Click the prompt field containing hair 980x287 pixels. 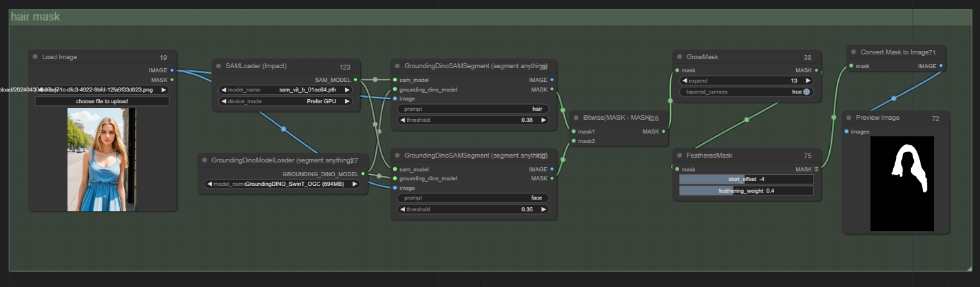[x=472, y=109]
